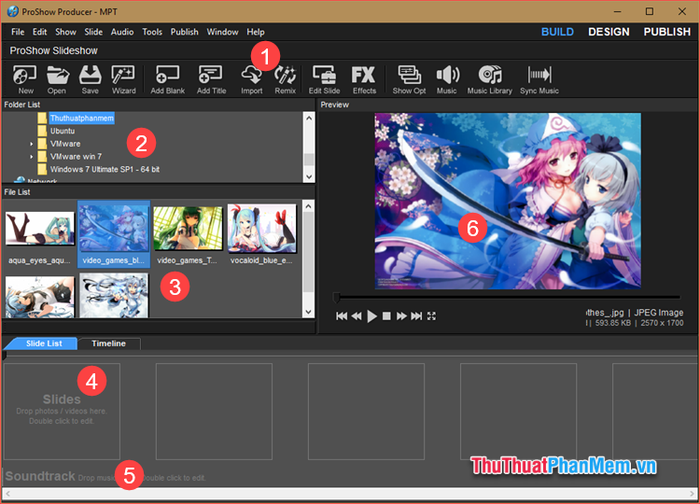
Task: Stop the preview playback
Action: (387, 316)
